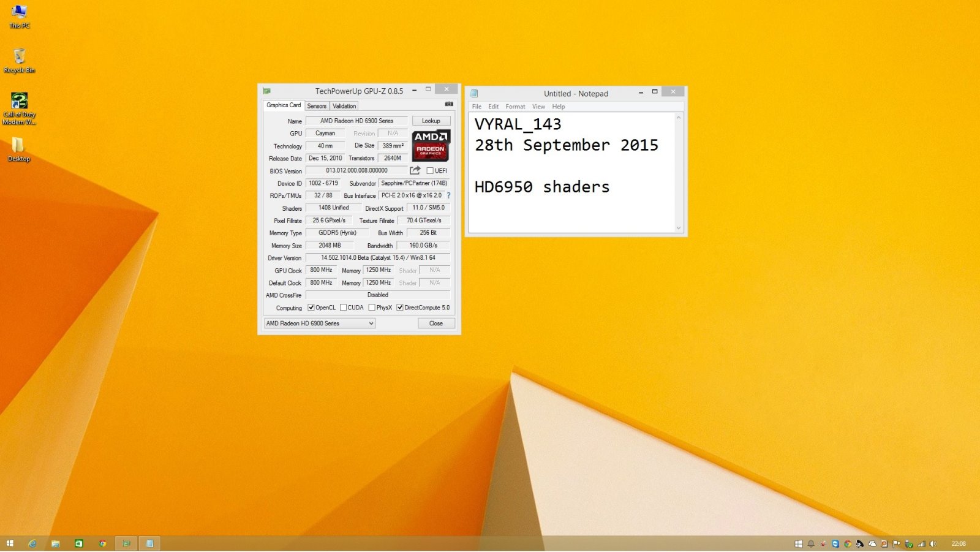The image size is (980, 552).
Task: Click the TeamViewer tray icon
Action: (x=835, y=543)
